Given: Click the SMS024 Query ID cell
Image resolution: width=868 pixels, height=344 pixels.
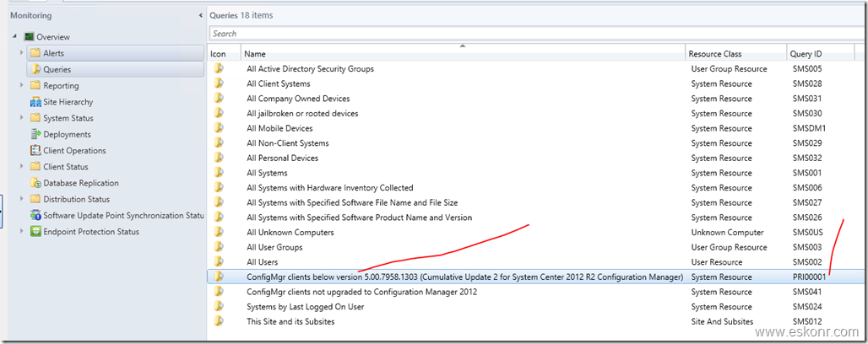Looking at the screenshot, I should tap(807, 306).
